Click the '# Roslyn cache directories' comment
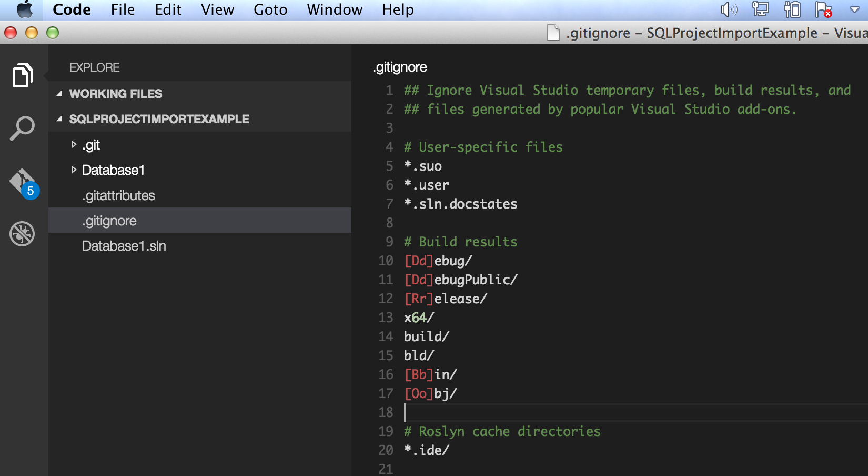Image resolution: width=868 pixels, height=476 pixels. click(502, 431)
